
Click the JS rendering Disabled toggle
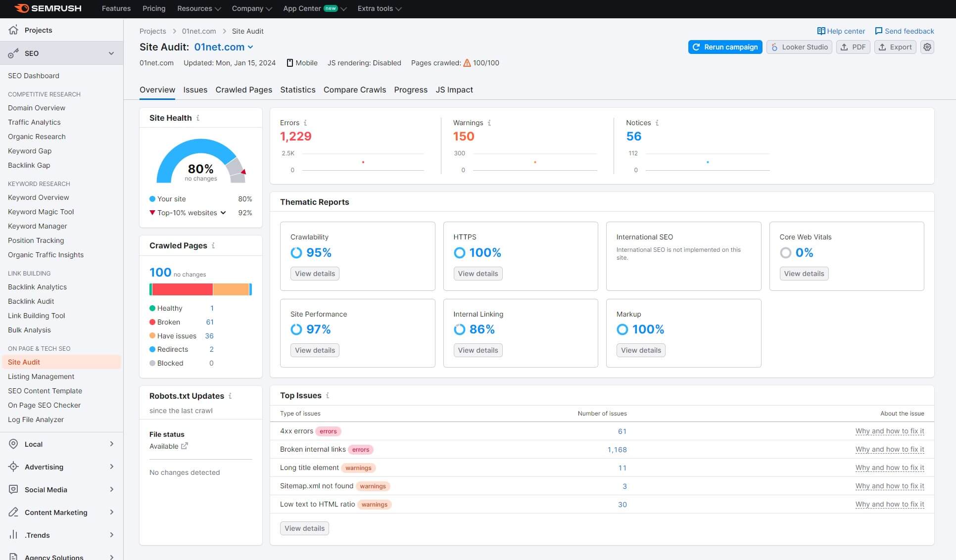click(364, 62)
